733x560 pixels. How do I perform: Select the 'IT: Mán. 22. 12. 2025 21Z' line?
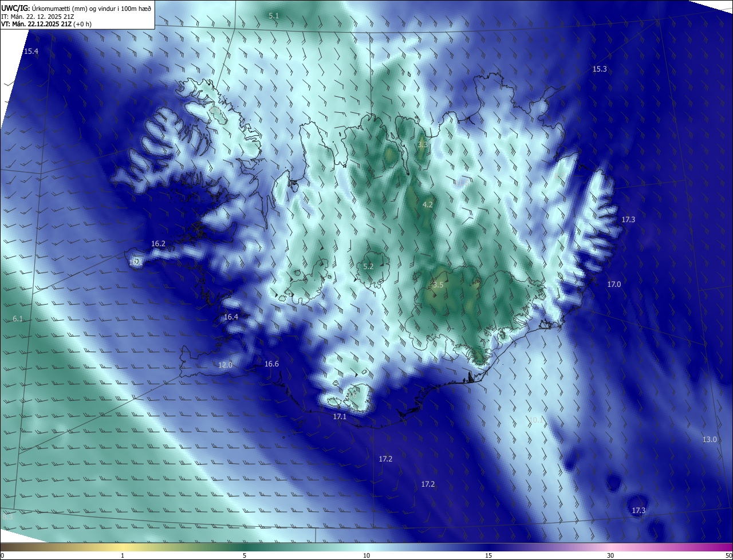pos(37,16)
